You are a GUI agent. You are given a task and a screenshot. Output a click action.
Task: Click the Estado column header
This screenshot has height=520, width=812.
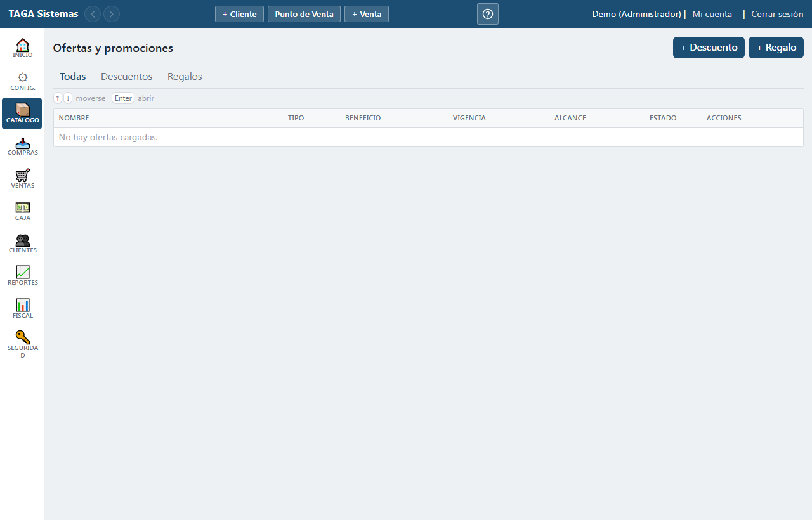[x=663, y=118]
